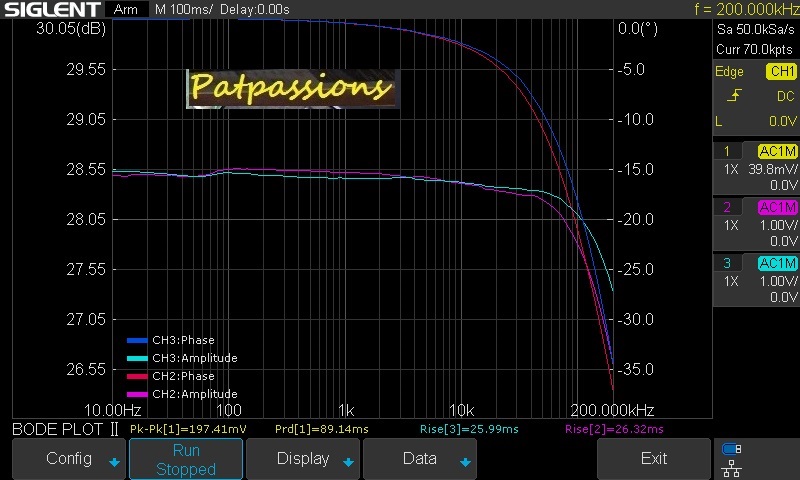This screenshot has height=480, width=800.
Task: Click the LAN network status icon
Action: 731,467
